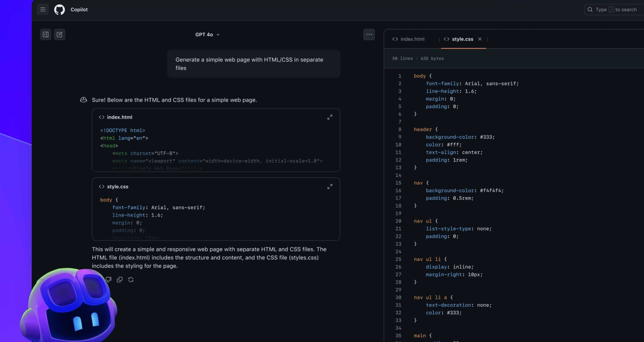Click the GitHub logo
Image resolution: width=644 pixels, height=342 pixels.
[60, 10]
